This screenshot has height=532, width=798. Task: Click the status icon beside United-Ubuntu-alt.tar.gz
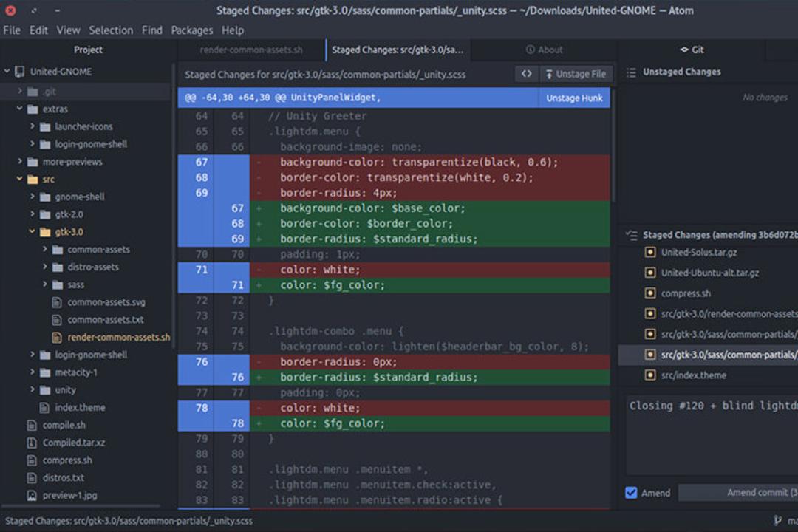(650, 273)
